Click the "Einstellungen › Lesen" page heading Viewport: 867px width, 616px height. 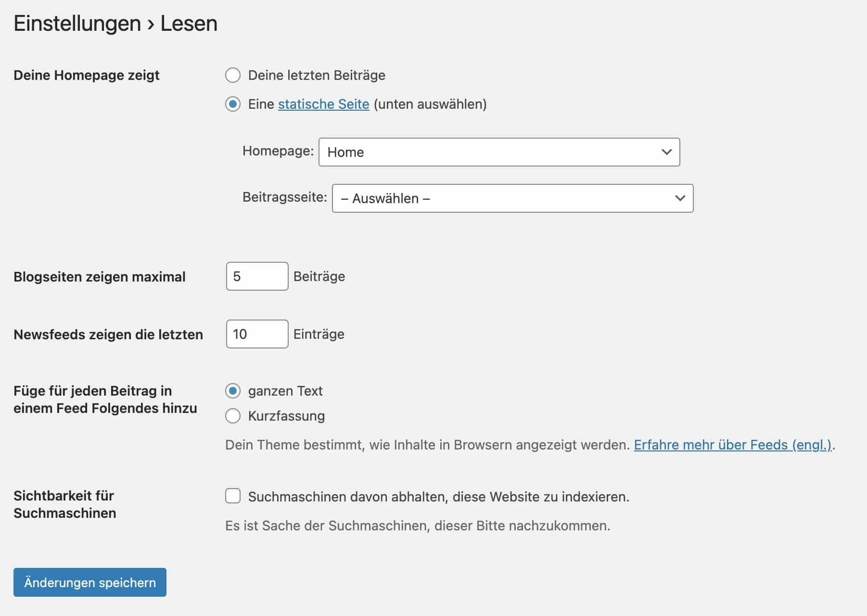tap(115, 23)
